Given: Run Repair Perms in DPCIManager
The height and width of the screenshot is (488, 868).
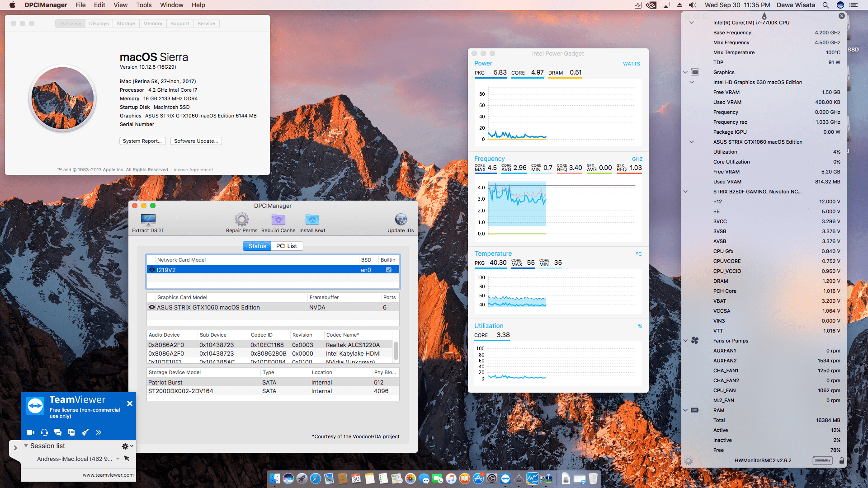Looking at the screenshot, I should (241, 221).
